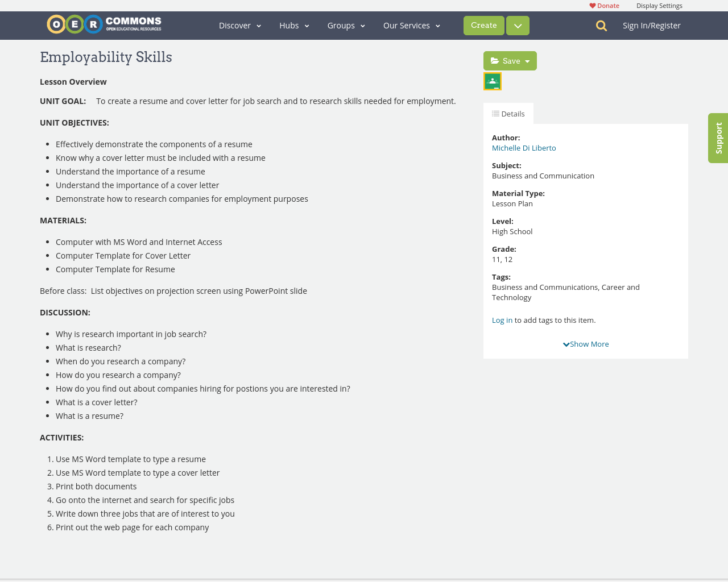Expand the Groups dropdown
Image resolution: width=728 pixels, height=582 pixels.
tap(341, 25)
